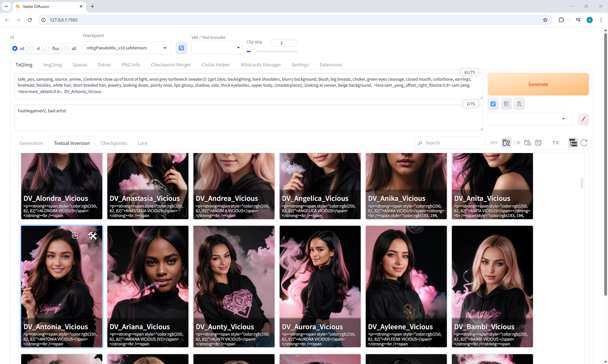Screen dimensions: 608x364
Task: Open the paintbrush edit styles button
Action: tap(583, 119)
